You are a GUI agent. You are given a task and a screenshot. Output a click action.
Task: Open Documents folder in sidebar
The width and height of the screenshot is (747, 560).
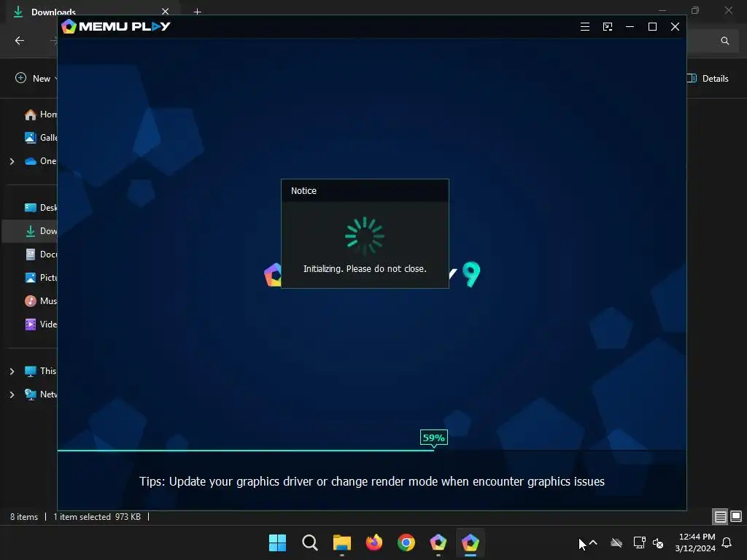[x=41, y=254]
